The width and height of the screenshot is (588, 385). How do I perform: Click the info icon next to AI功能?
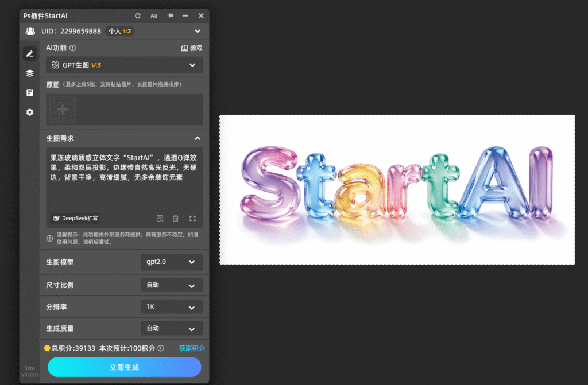pyautogui.click(x=73, y=48)
